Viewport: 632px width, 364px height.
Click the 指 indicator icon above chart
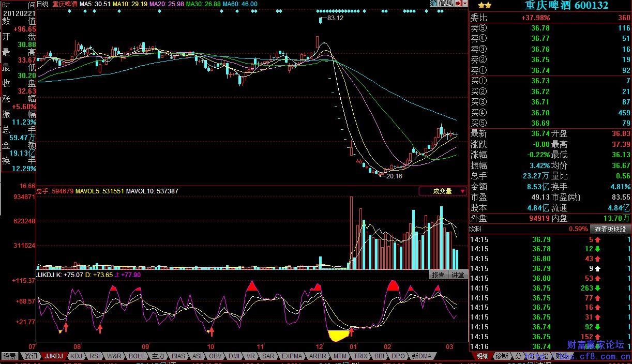pyautogui.click(x=433, y=4)
